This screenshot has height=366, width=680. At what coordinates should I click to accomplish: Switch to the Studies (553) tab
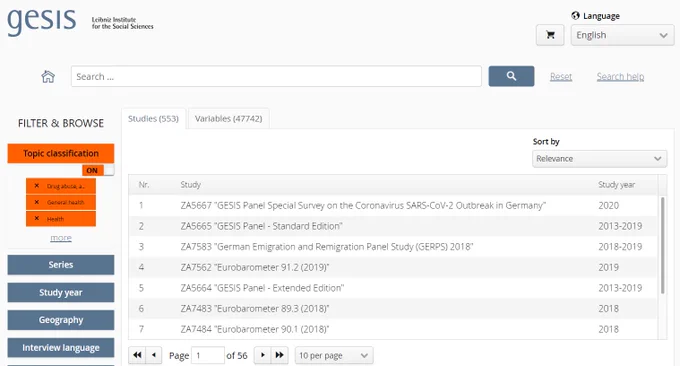154,119
